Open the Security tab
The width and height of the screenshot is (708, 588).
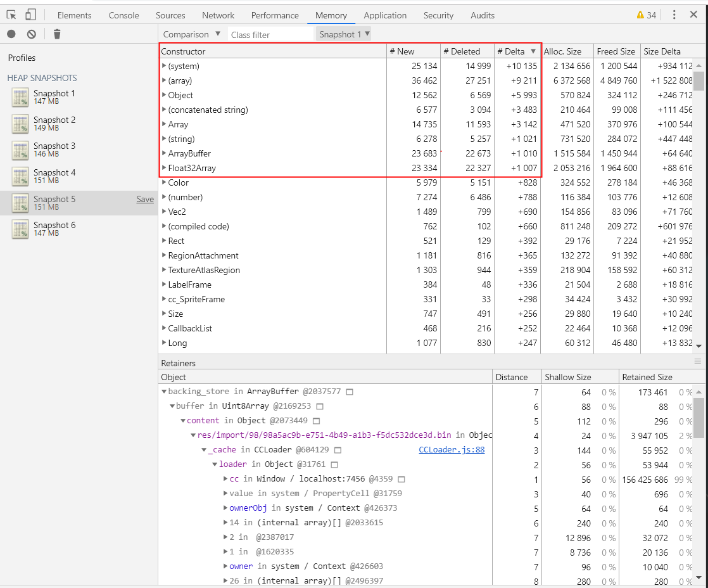(438, 15)
